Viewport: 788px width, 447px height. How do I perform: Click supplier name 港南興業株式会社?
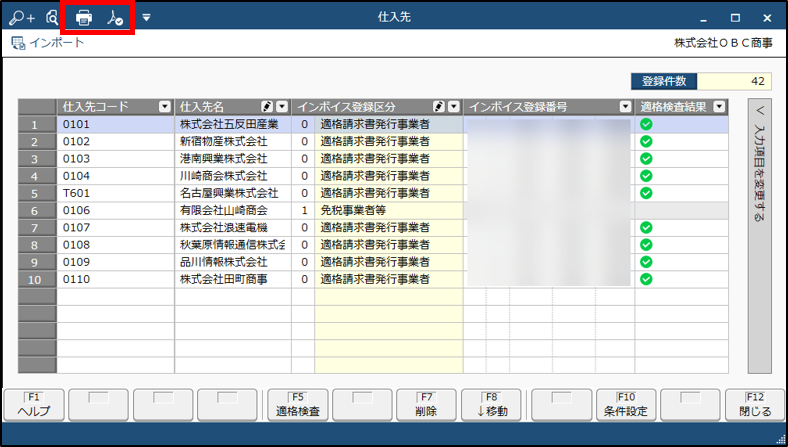(x=224, y=158)
